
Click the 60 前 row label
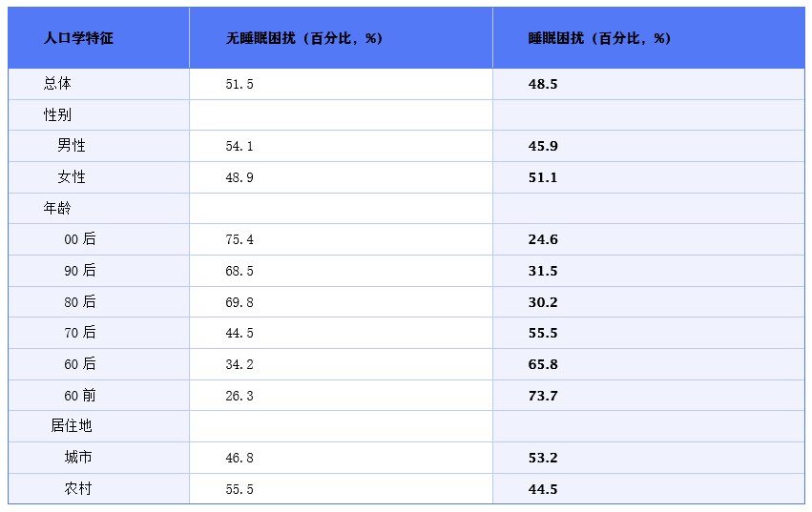click(x=80, y=396)
